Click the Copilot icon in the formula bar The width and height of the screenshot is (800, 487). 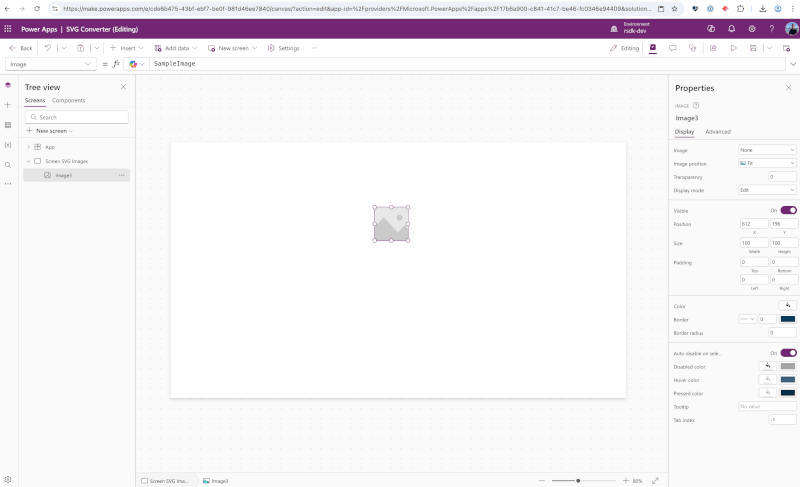tap(133, 64)
